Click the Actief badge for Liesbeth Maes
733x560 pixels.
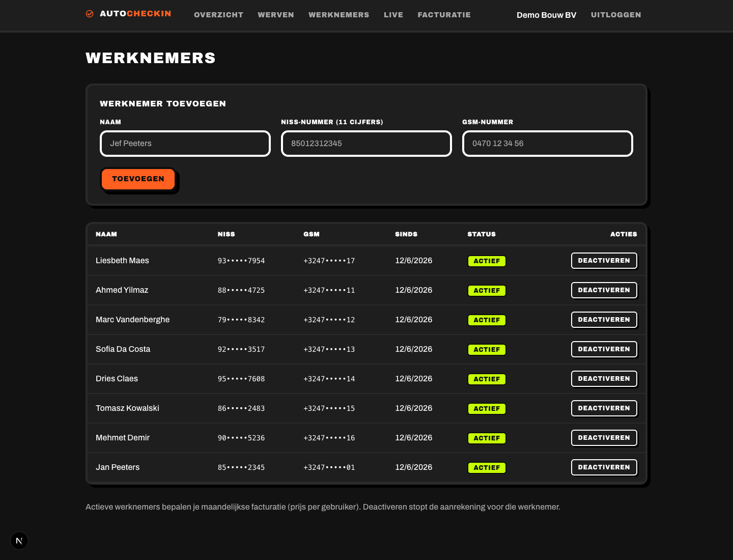(487, 261)
